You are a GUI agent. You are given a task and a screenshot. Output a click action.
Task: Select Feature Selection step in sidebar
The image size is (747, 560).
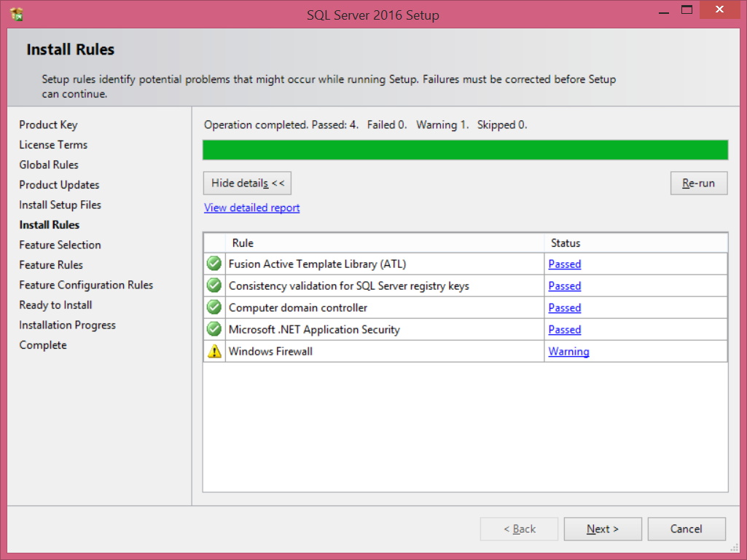(60, 245)
